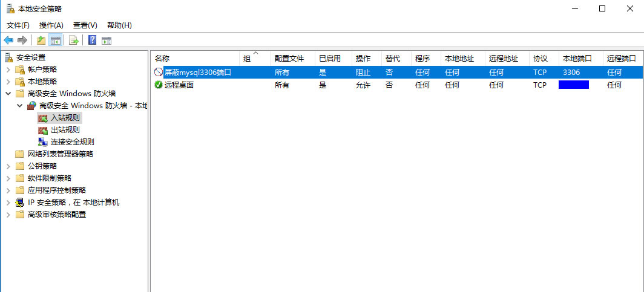Click the red block icon of mysql3306 rule
The width and height of the screenshot is (644, 292).
(159, 73)
